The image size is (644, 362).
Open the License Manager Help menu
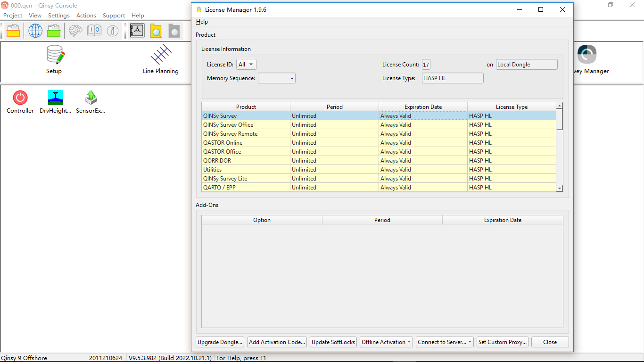click(202, 22)
